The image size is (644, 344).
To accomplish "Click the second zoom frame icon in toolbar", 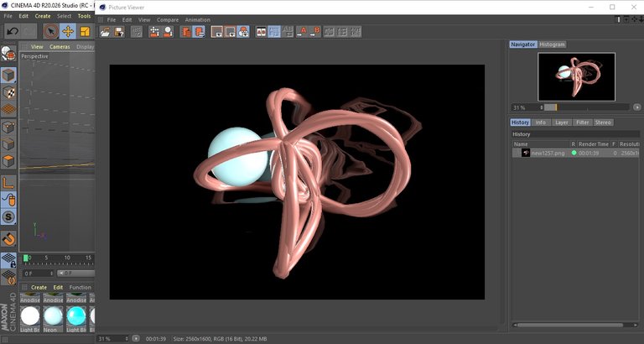I will [x=230, y=32].
